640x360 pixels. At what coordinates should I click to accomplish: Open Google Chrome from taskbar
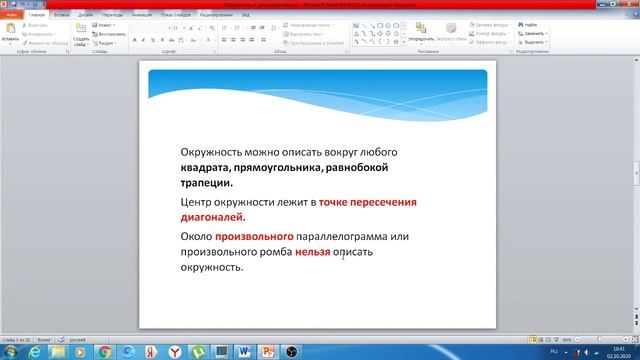click(x=104, y=352)
